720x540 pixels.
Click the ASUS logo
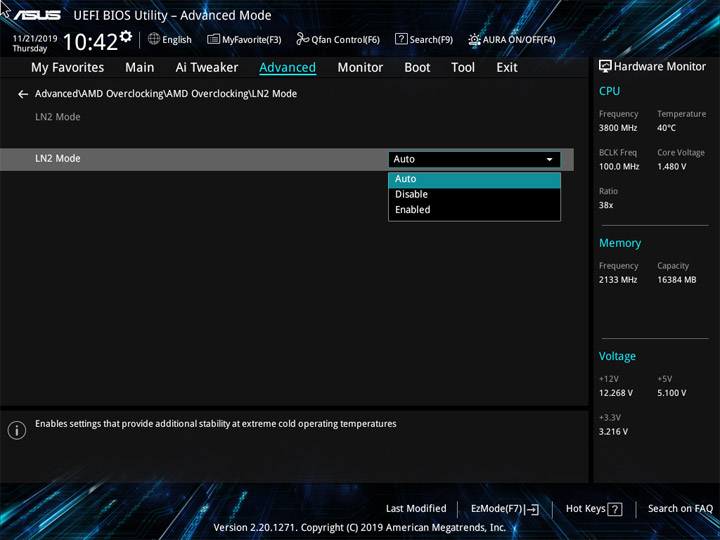[x=37, y=15]
